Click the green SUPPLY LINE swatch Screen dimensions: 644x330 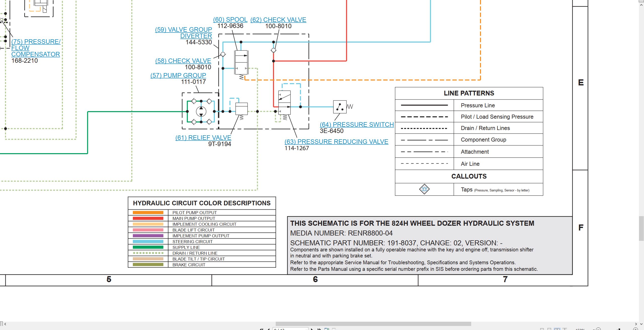[x=148, y=247]
